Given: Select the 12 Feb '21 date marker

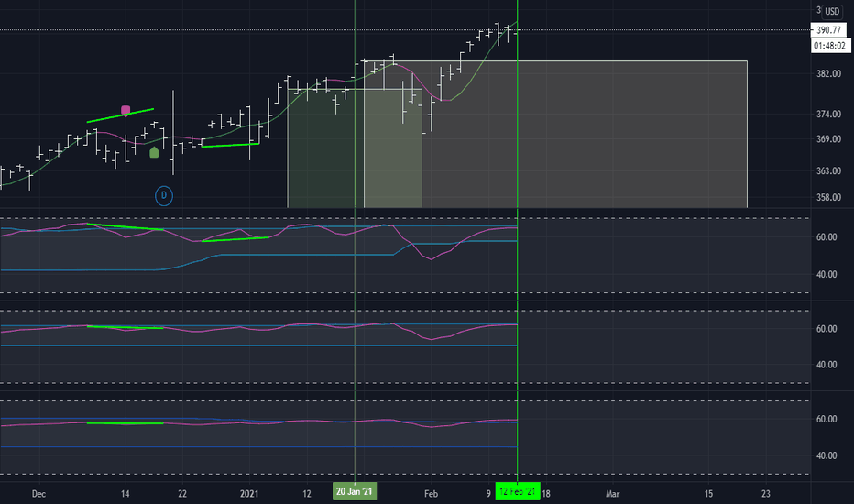Looking at the screenshot, I should [518, 491].
